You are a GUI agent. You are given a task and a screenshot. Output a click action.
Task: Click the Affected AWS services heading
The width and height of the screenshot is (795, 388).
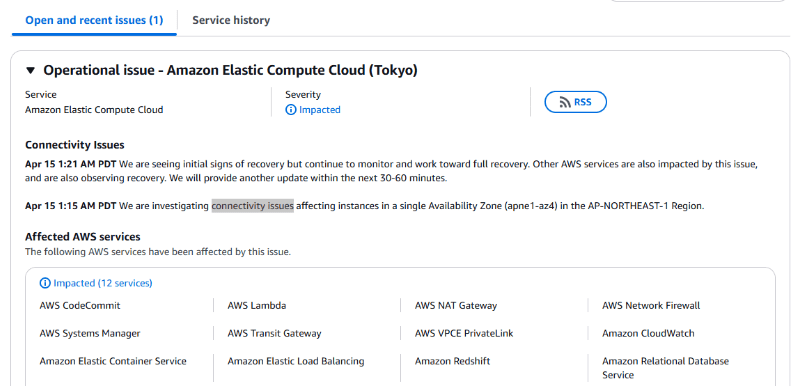pyautogui.click(x=83, y=237)
